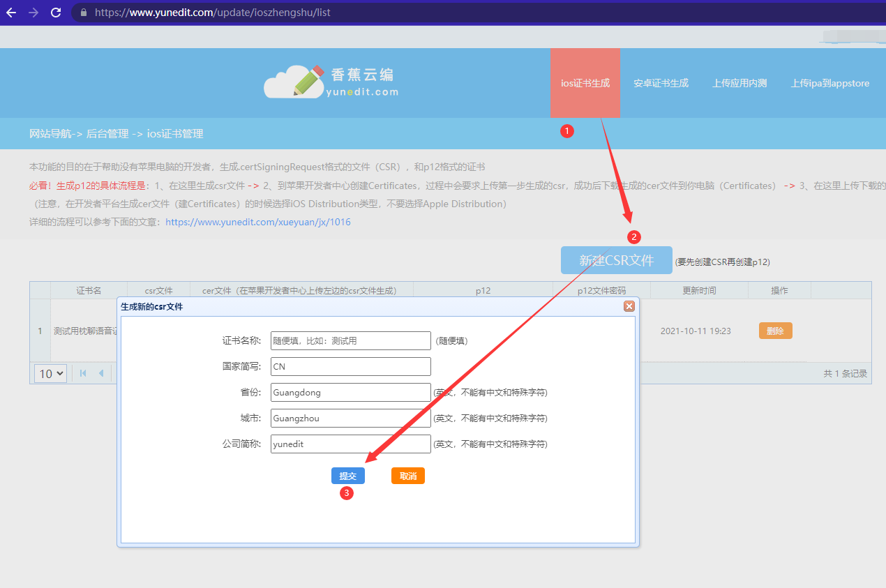Open the page size dropdown showing 10
The height and width of the screenshot is (588, 886).
[x=50, y=374]
